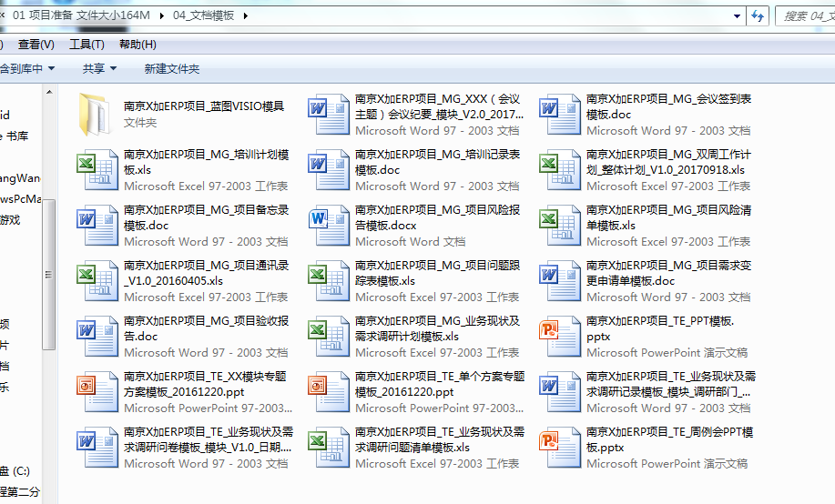
Task: Select the 调研问卷模板_模块_V1.0 Word icon
Action: click(97, 447)
